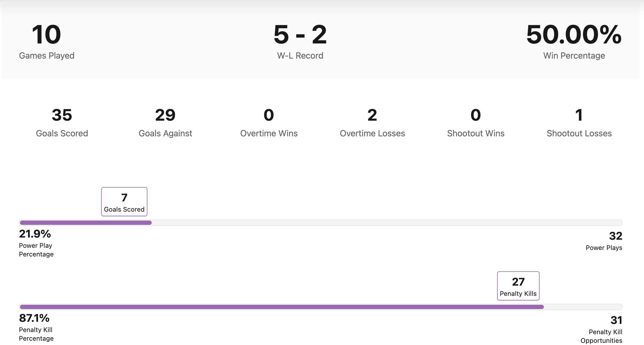Click the 7 Goals Scored callout box
The height and width of the screenshot is (345, 644).
124,202
